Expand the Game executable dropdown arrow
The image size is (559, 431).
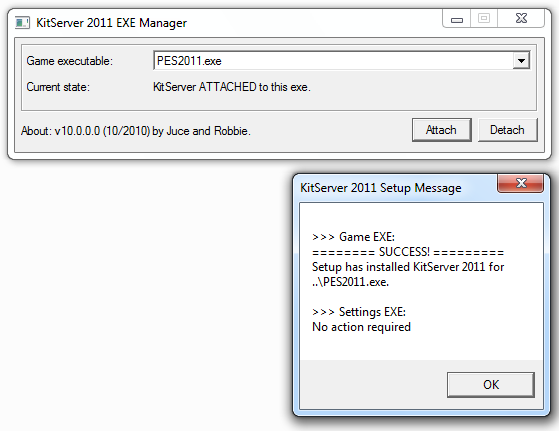[x=521, y=61]
